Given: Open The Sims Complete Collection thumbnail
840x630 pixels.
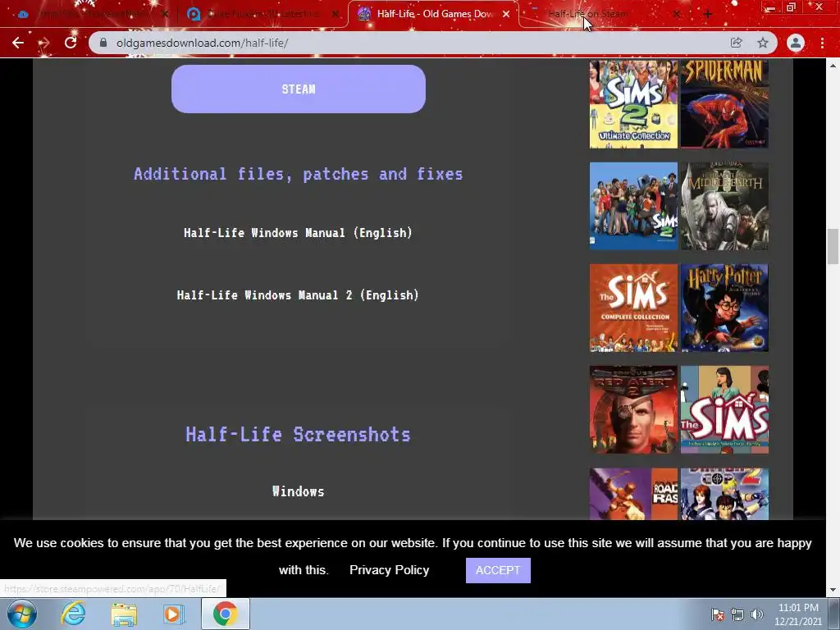Looking at the screenshot, I should (x=634, y=308).
